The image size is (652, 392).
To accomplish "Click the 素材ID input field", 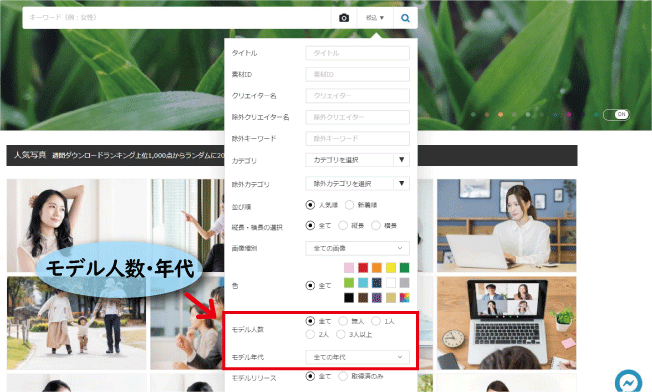I will (357, 74).
